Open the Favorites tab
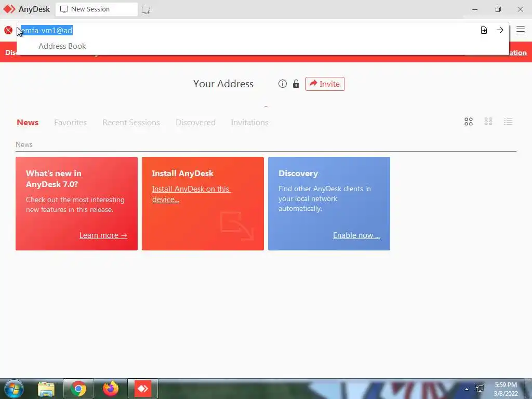This screenshot has width=532, height=399. pos(70,123)
